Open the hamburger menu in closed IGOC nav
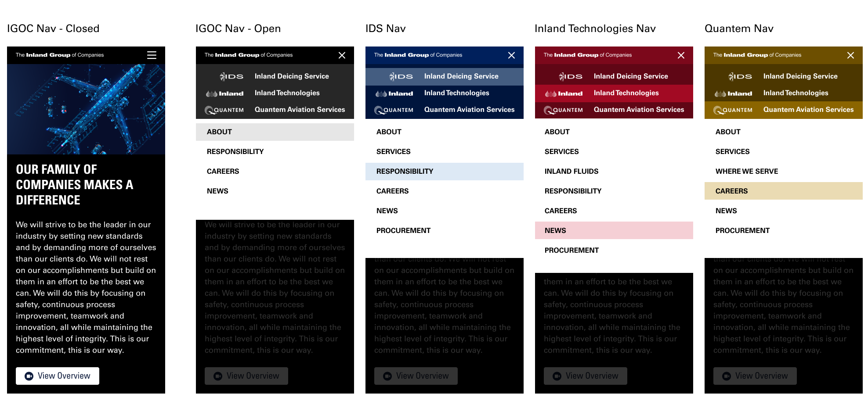The image size is (868, 401). pyautogui.click(x=152, y=55)
